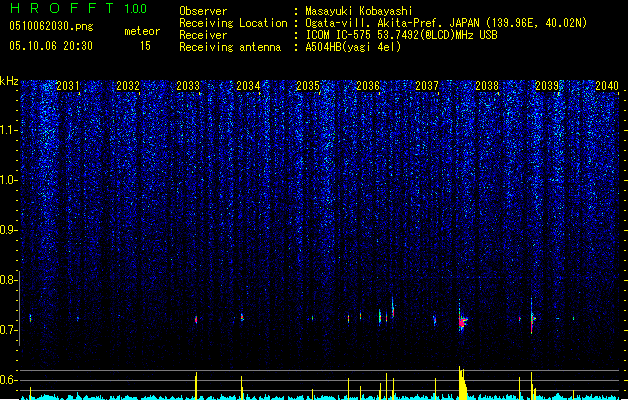
Task: Click the 0.7 kHz axis label
Action: point(9,330)
